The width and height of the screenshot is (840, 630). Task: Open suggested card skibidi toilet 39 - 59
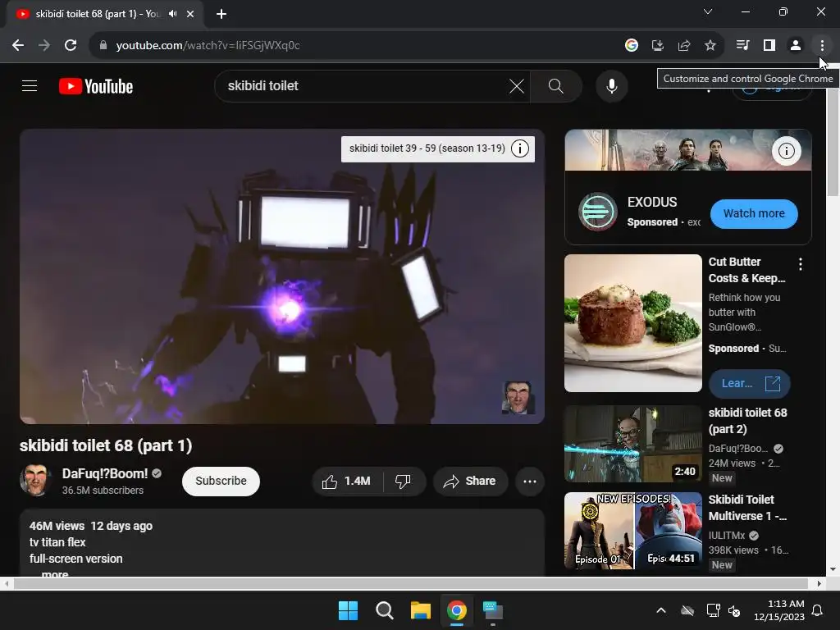pos(427,148)
